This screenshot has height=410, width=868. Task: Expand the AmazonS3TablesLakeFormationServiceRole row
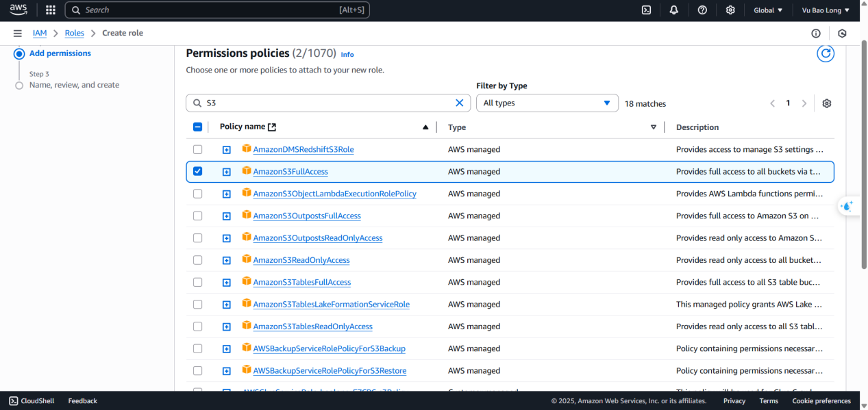point(227,305)
